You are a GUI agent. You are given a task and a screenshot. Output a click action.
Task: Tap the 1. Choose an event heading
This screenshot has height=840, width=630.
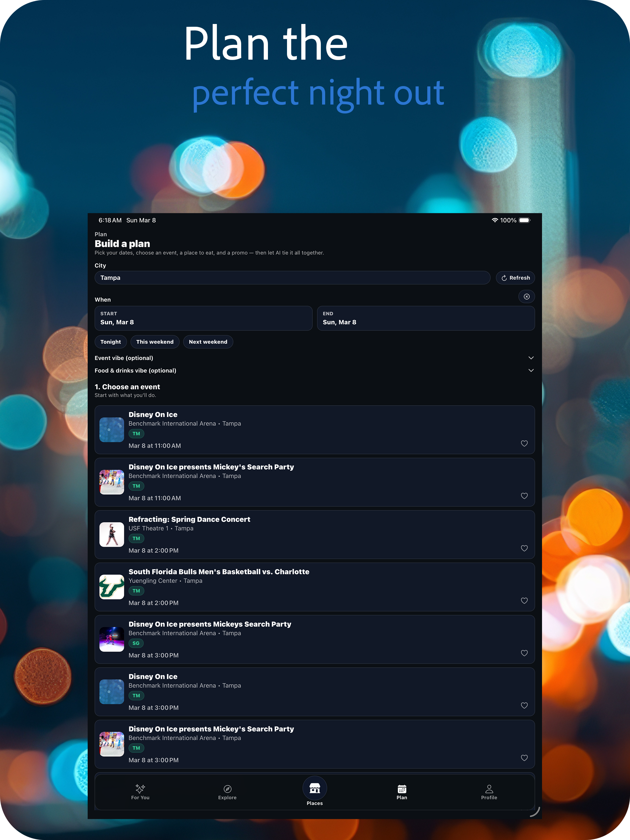(x=127, y=386)
